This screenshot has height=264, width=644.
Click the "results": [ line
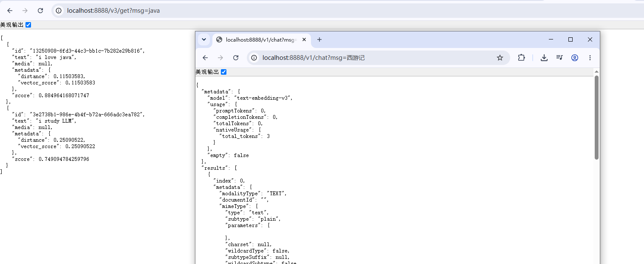pyautogui.click(x=219, y=168)
